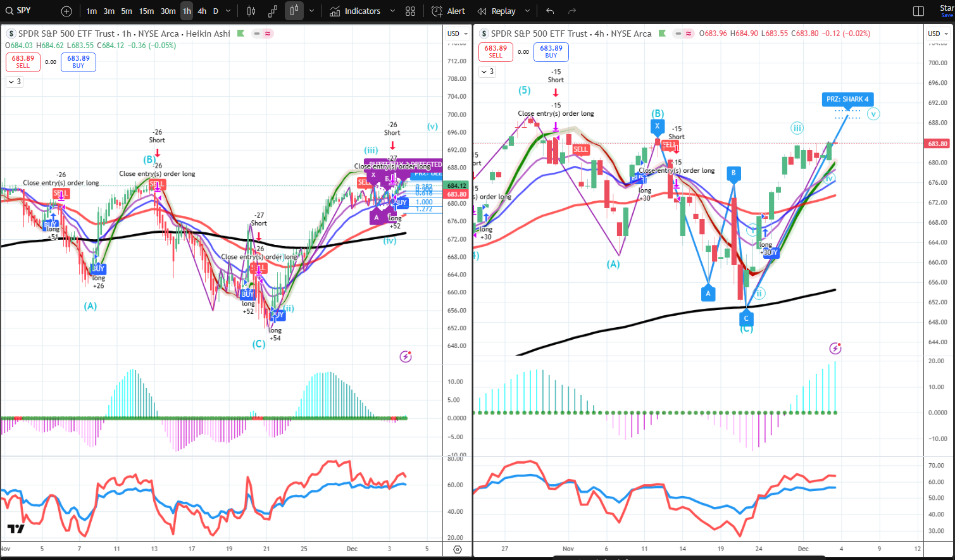This screenshot has width=955, height=560.
Task: Choose the step line chart style icon
Action: pos(273,11)
